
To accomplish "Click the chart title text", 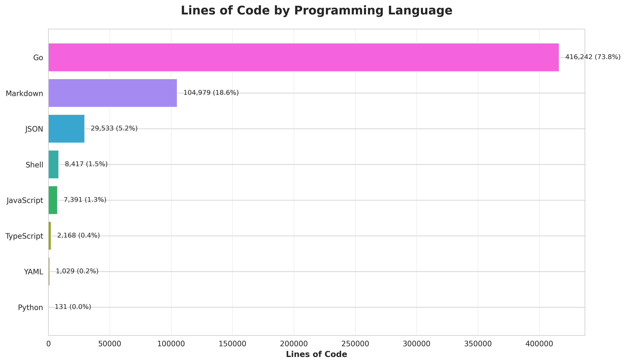I will pos(317,11).
